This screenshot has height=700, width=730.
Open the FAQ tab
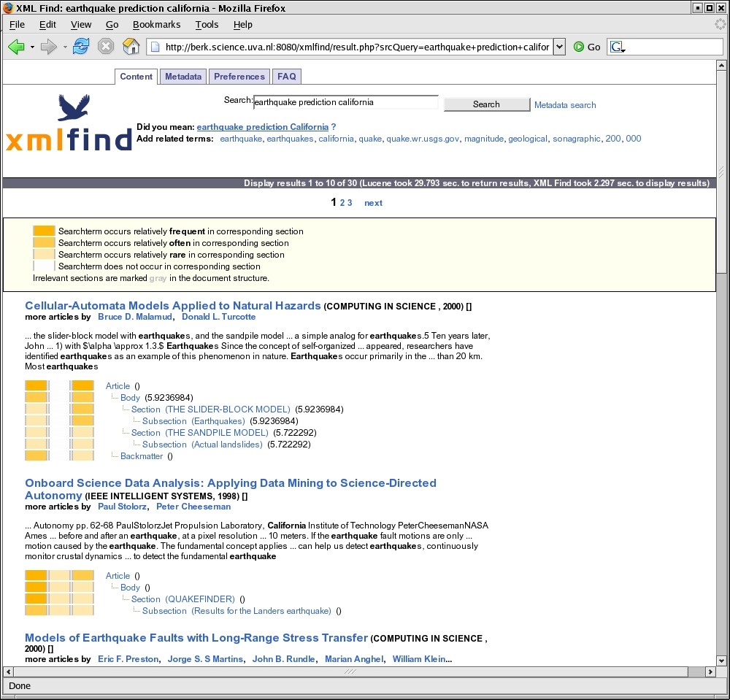[x=287, y=77]
